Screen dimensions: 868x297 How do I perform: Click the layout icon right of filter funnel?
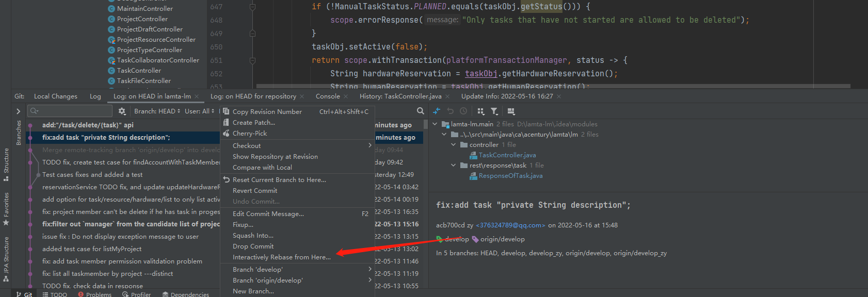point(511,111)
